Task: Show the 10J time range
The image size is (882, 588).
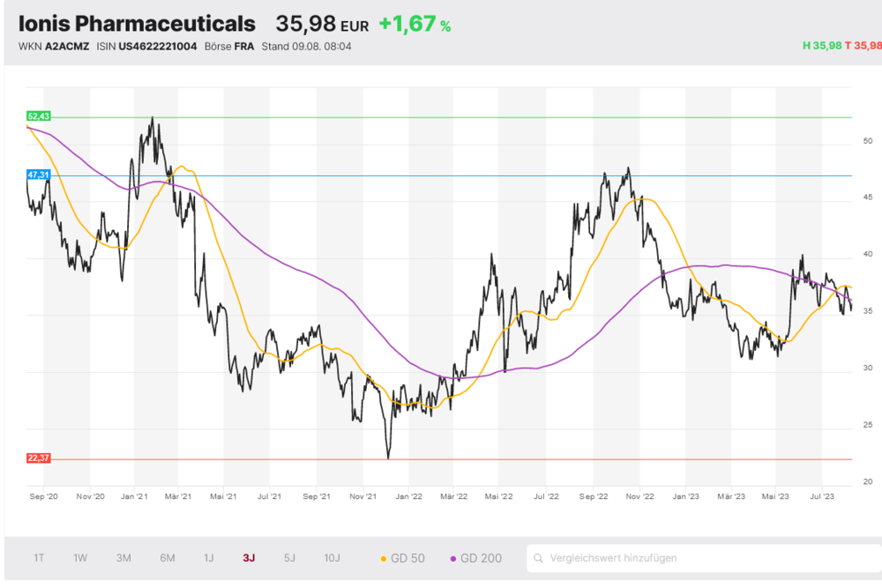Action: (x=332, y=558)
